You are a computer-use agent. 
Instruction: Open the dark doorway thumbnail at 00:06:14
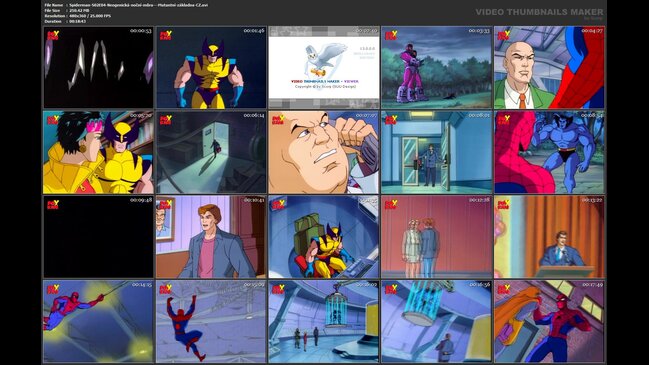point(211,152)
